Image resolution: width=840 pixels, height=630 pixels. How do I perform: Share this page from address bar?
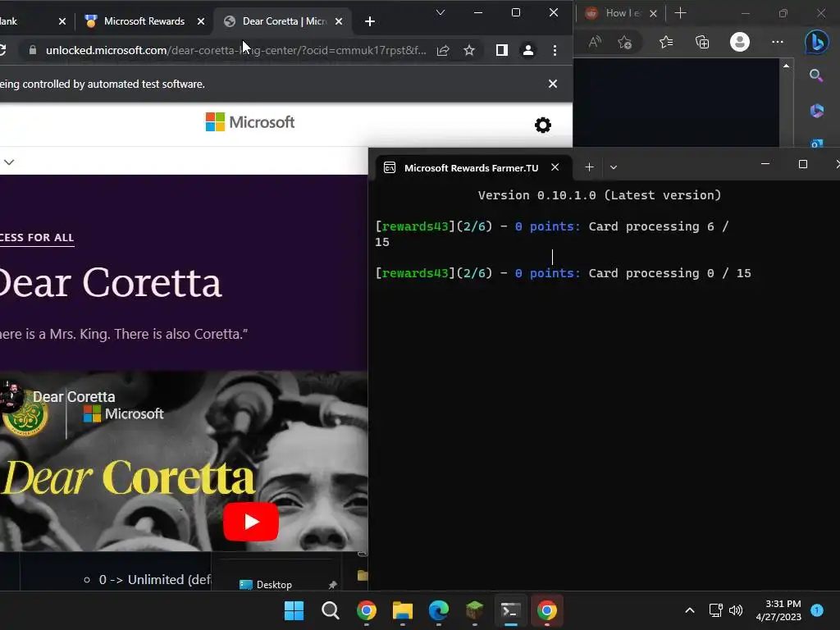coord(443,50)
